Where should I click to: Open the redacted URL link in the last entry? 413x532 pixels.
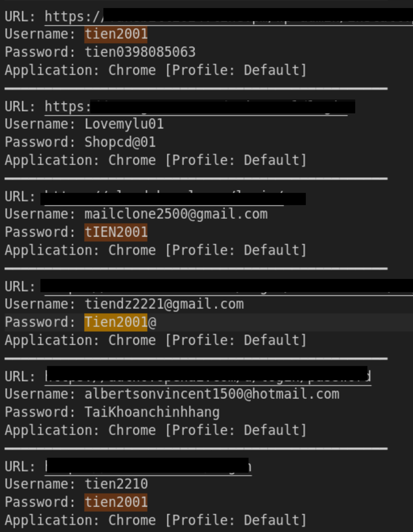[x=148, y=466]
